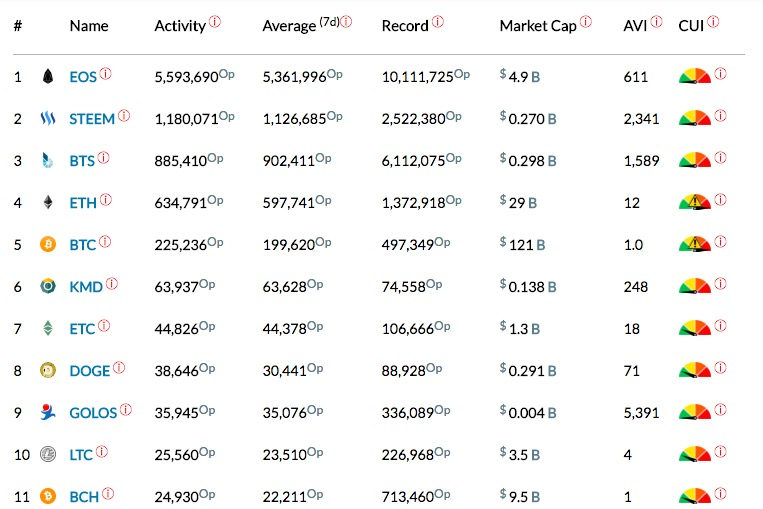Open the DOGE coin link

(90, 371)
